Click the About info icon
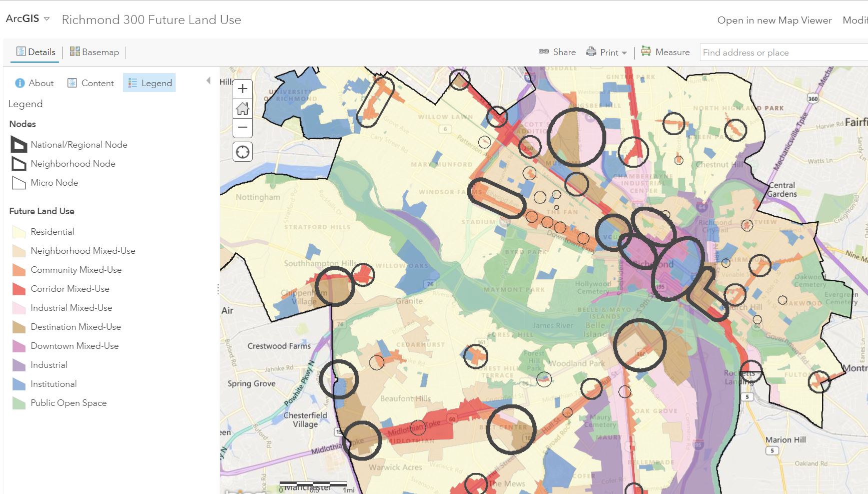This screenshot has width=868, height=494. point(20,83)
